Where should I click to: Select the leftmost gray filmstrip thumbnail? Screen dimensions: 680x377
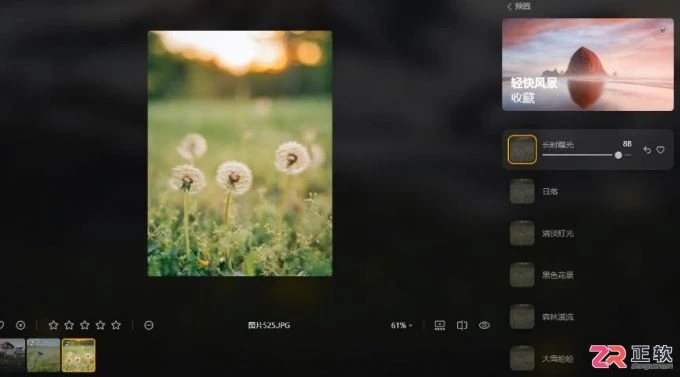(x=12, y=355)
